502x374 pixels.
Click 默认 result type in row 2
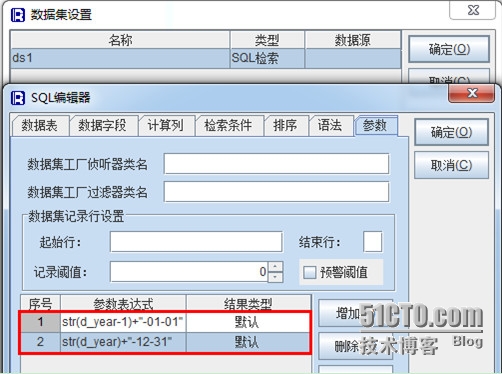pos(248,342)
